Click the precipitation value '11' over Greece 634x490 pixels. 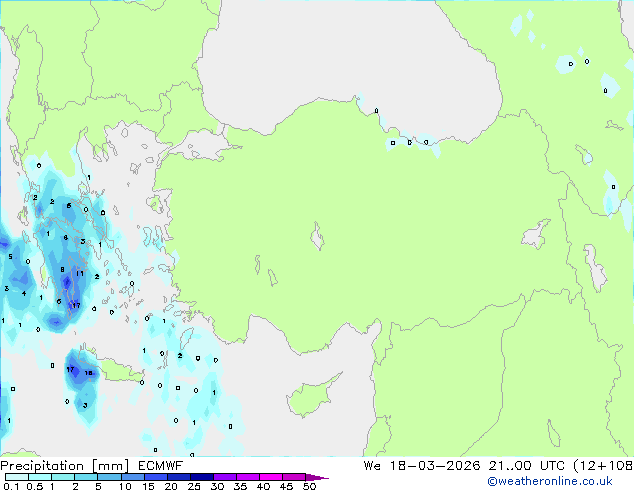click(x=80, y=274)
